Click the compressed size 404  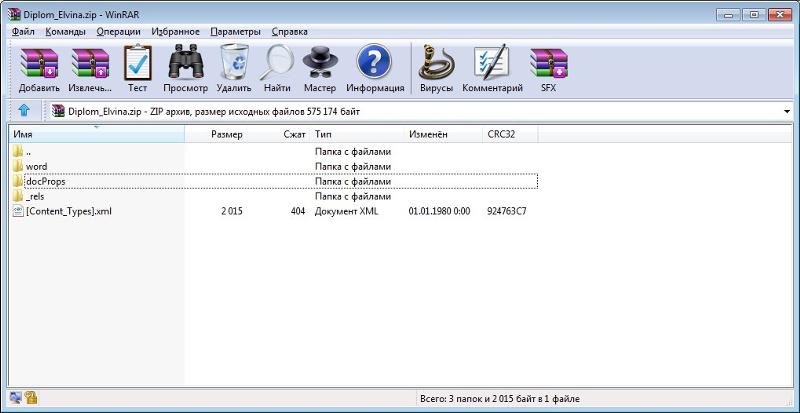(x=297, y=211)
